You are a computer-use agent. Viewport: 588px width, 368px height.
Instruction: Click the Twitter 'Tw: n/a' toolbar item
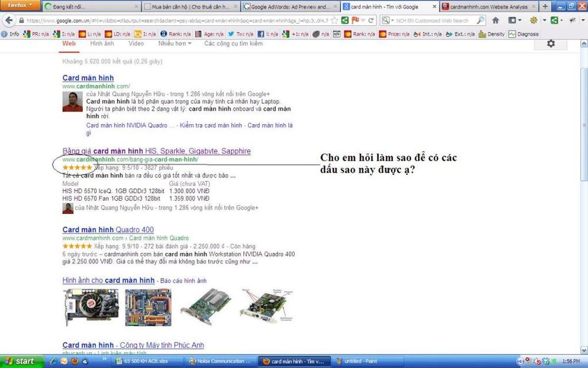(x=240, y=34)
